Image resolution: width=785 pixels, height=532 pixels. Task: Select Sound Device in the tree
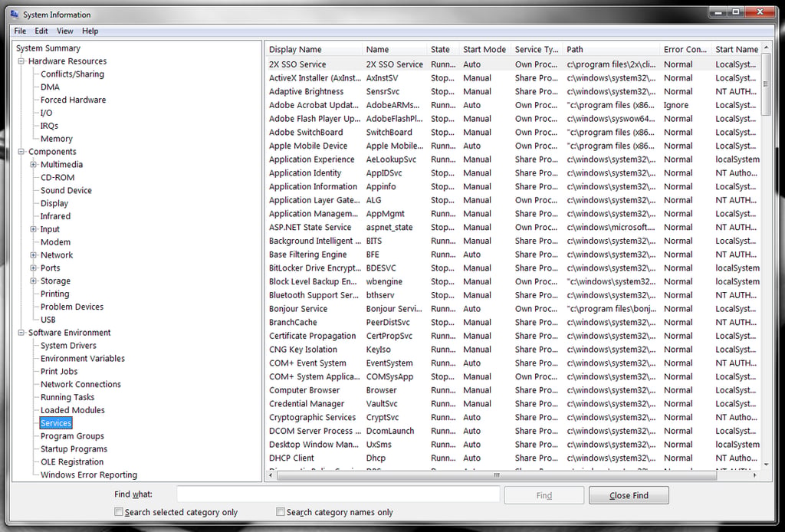[x=66, y=190]
